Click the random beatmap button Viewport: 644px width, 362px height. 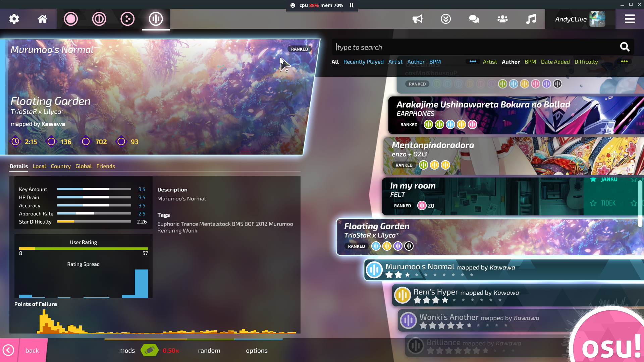(x=209, y=351)
